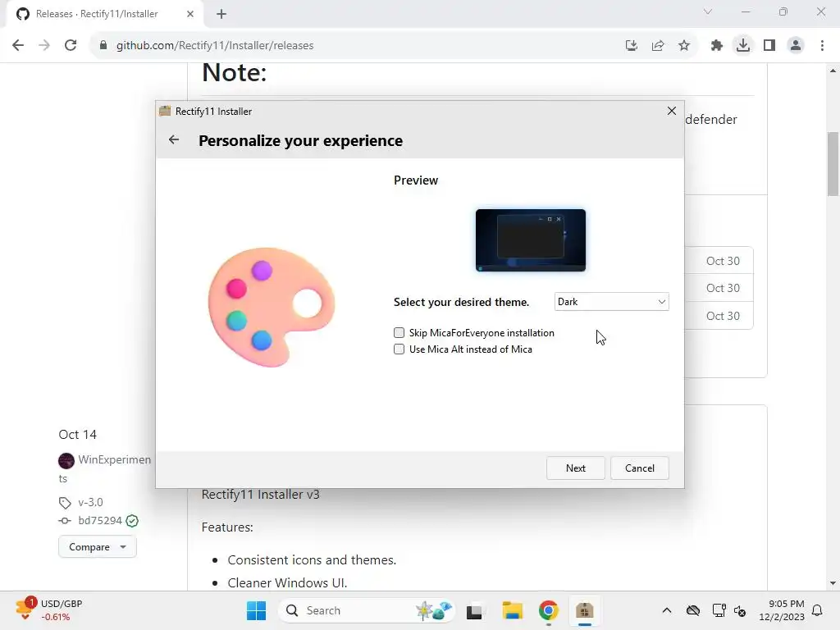
Task: Show hidden system tray icons
Action: 666,610
